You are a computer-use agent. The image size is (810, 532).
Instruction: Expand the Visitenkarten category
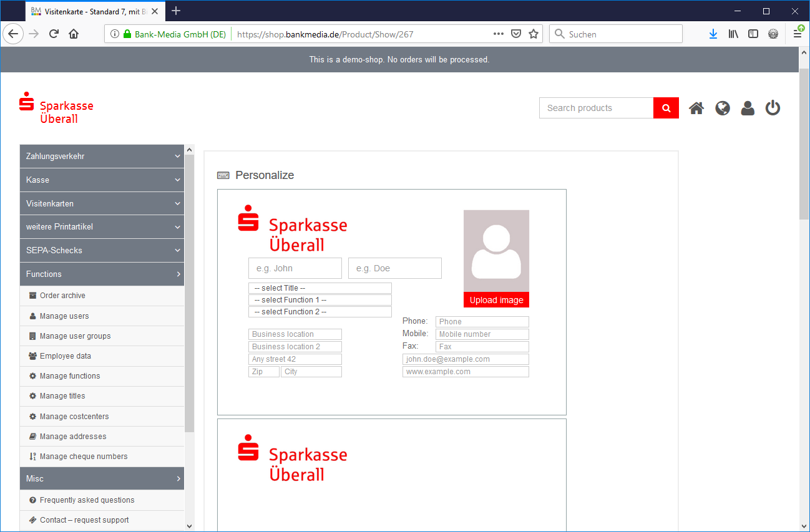102,204
